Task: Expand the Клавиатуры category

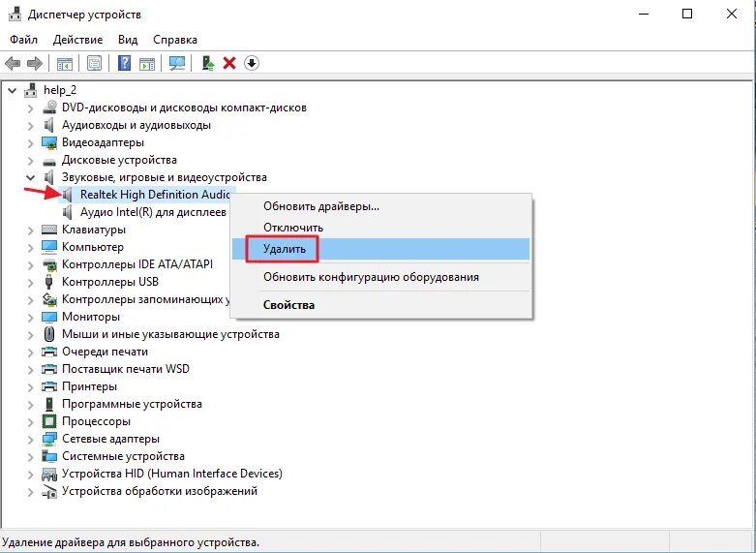Action: coord(30,230)
